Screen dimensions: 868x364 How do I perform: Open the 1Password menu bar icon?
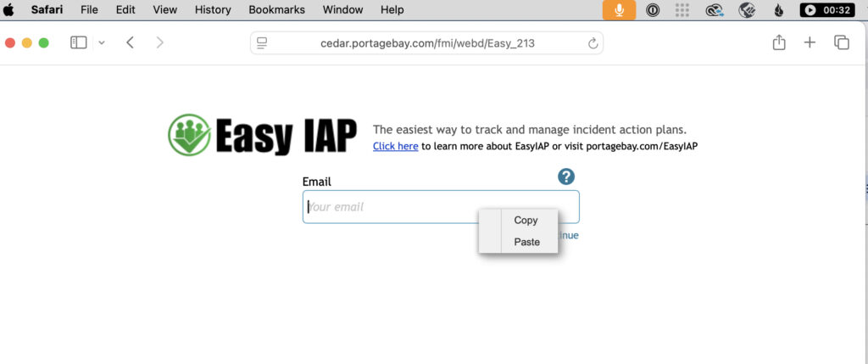(x=653, y=10)
